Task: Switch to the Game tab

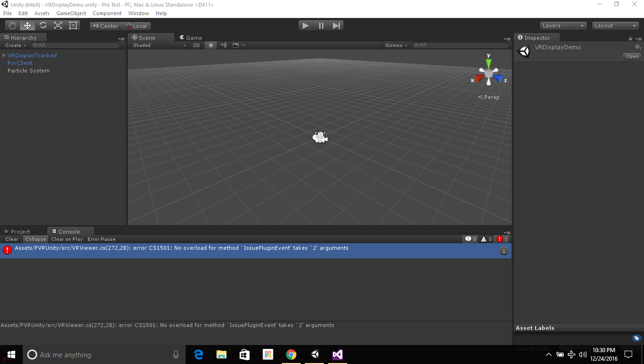Action: [191, 38]
